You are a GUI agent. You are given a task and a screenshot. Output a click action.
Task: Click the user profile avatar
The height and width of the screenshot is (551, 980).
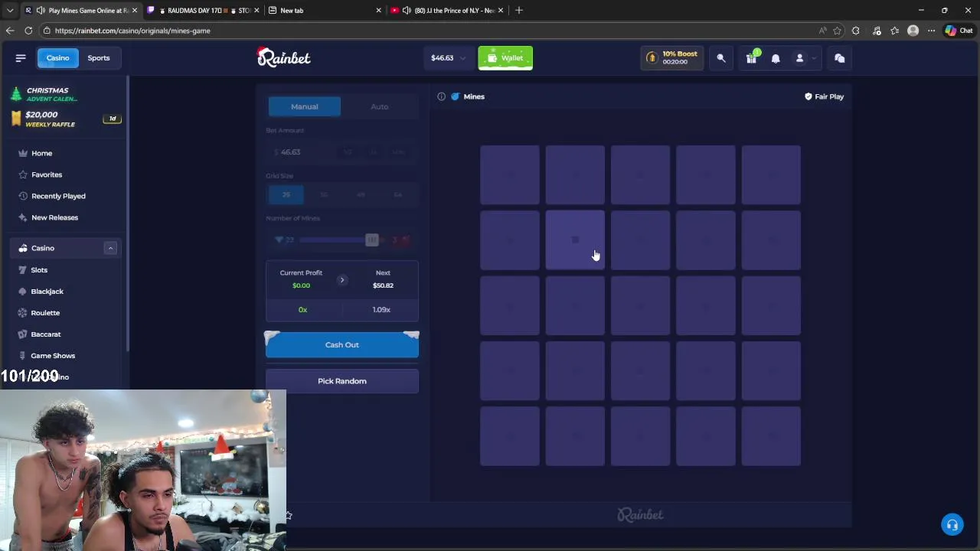(x=800, y=58)
